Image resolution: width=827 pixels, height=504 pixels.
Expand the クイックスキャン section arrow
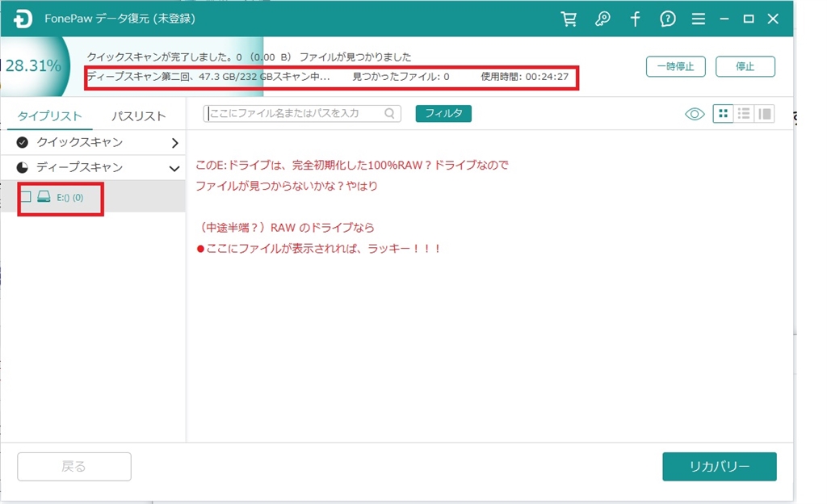pyautogui.click(x=175, y=143)
